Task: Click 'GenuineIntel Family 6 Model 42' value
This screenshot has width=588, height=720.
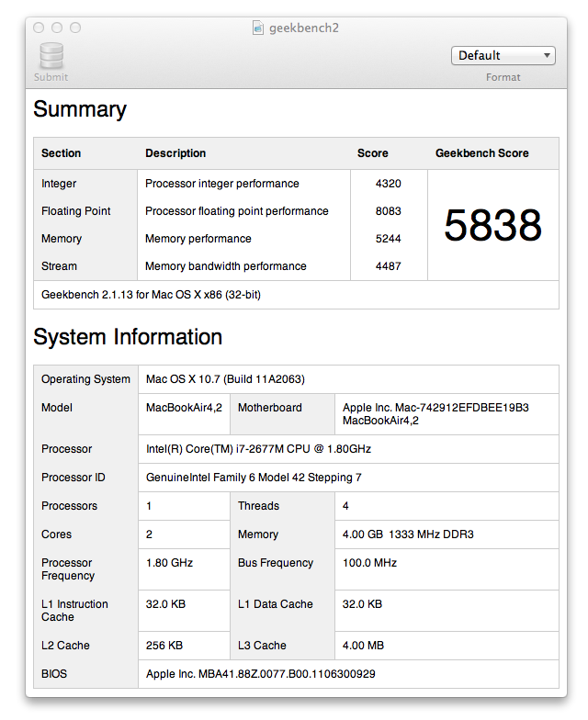Action: coord(254,478)
